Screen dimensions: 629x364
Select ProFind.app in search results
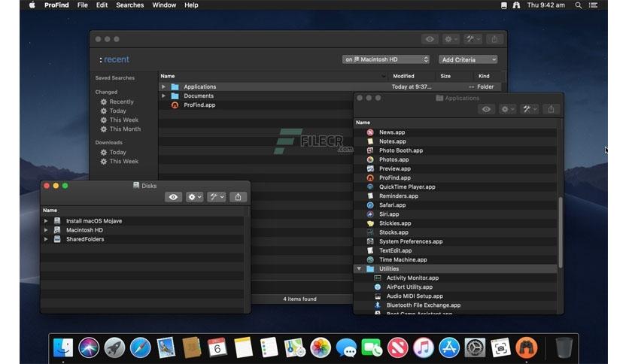click(x=199, y=105)
